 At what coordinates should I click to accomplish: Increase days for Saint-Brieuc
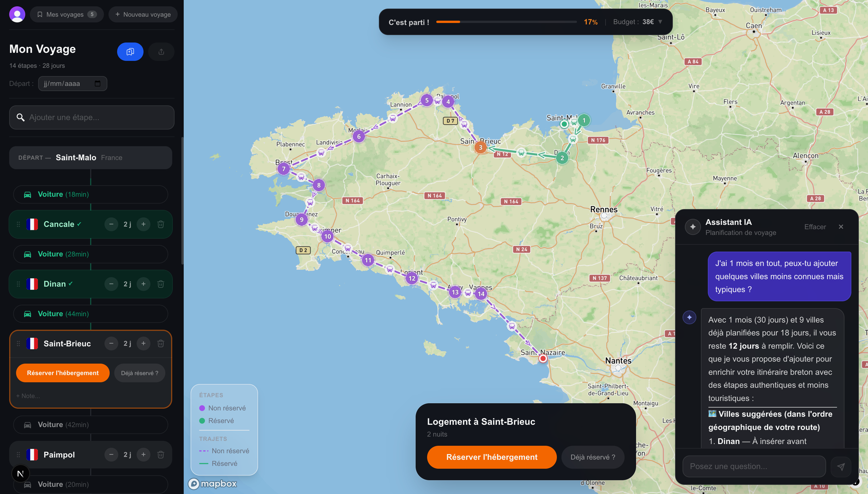(144, 344)
